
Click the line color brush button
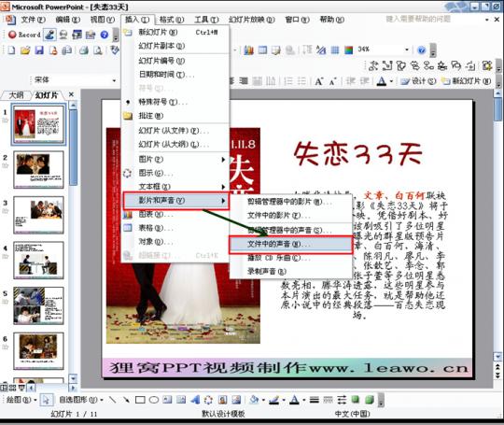tap(274, 400)
